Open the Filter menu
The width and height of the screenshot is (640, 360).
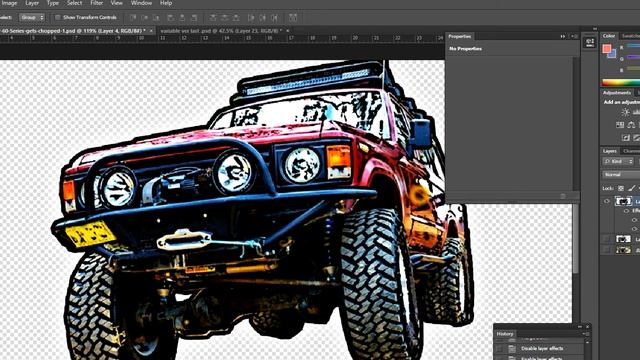96,3
